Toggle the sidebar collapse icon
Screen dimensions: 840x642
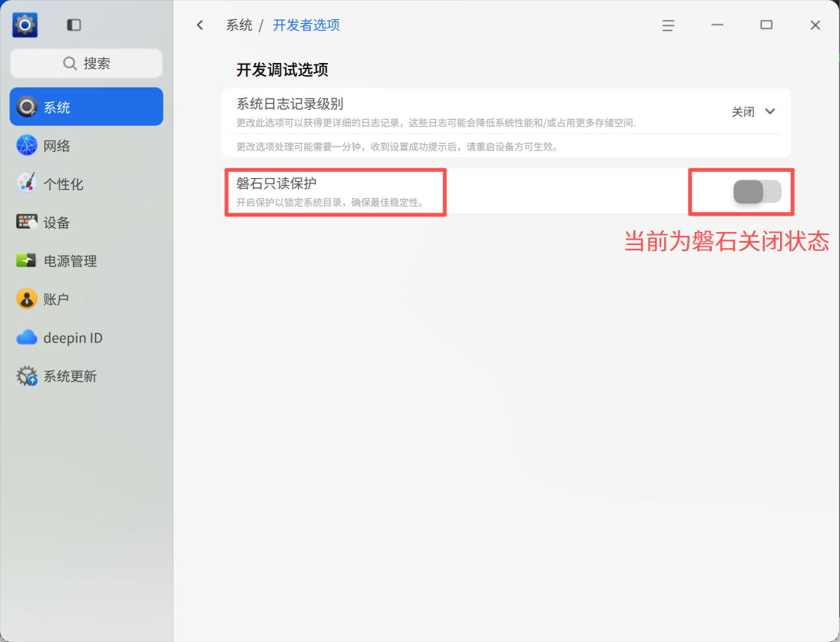74,25
